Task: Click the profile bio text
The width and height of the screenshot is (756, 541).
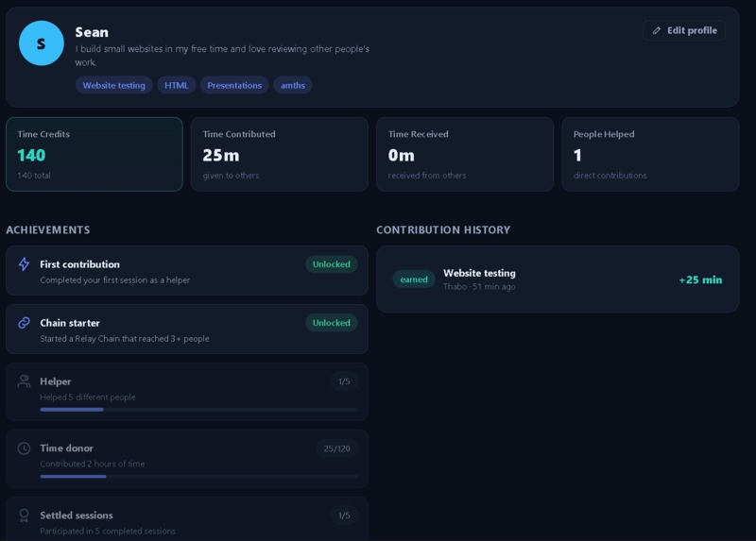Action: (x=222, y=56)
